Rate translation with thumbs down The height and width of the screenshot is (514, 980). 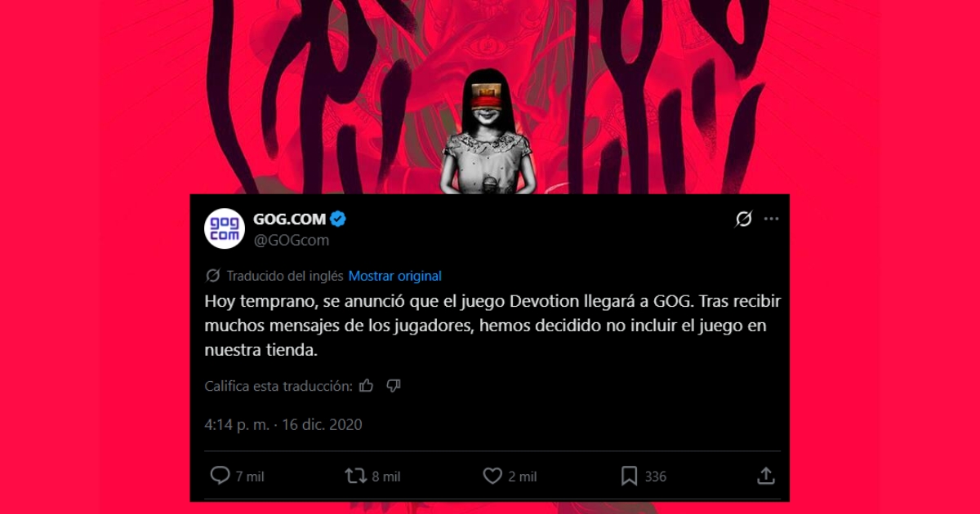click(x=394, y=386)
